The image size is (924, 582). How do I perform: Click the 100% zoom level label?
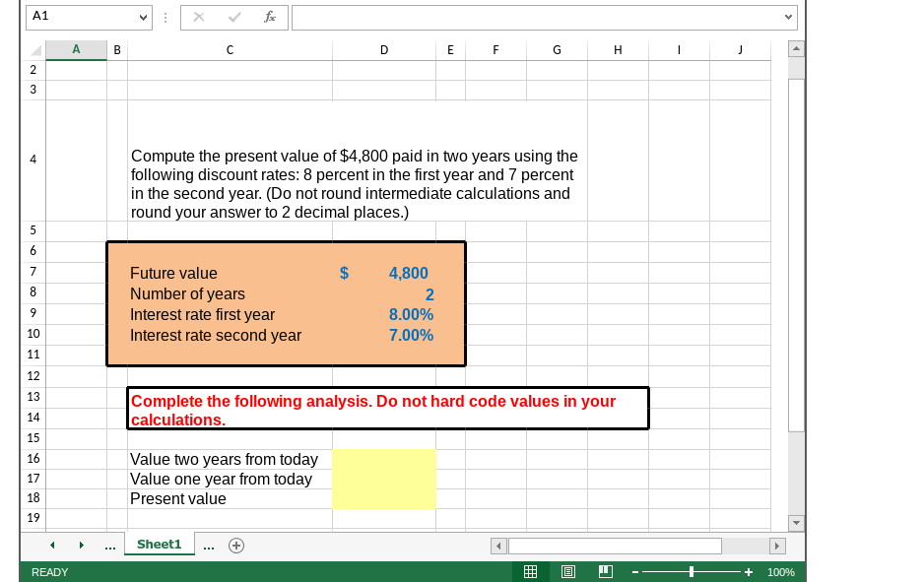[x=781, y=571]
